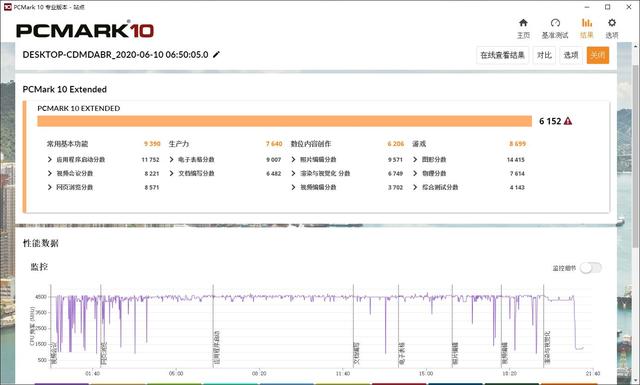Click the orange PCMark 10 Extended score bar
The height and width of the screenshot is (385, 640).
[x=284, y=121]
